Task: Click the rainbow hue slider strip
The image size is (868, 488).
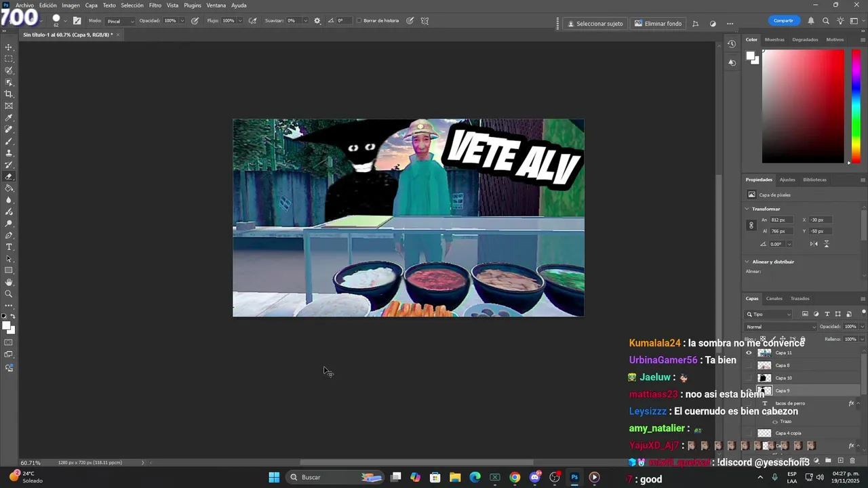Action: (x=856, y=106)
